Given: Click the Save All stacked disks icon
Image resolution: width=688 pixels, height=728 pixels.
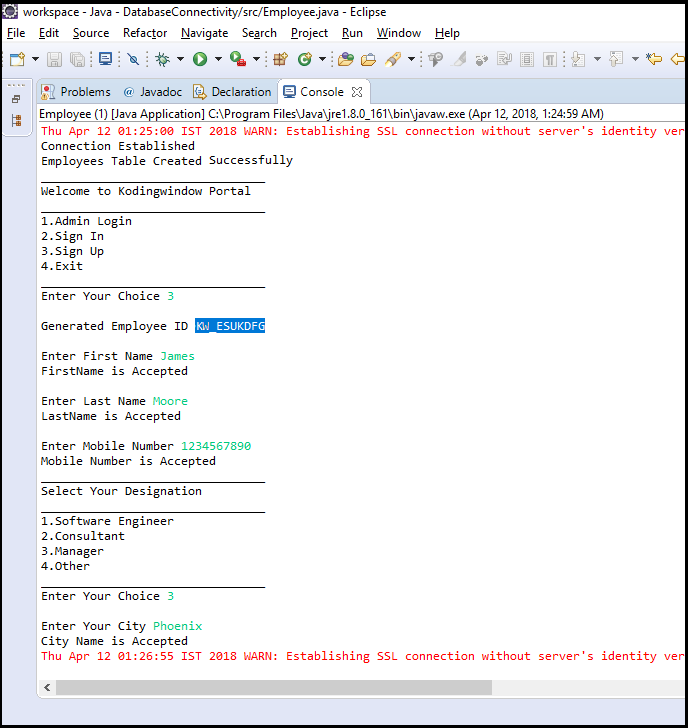Looking at the screenshot, I should (x=77, y=59).
